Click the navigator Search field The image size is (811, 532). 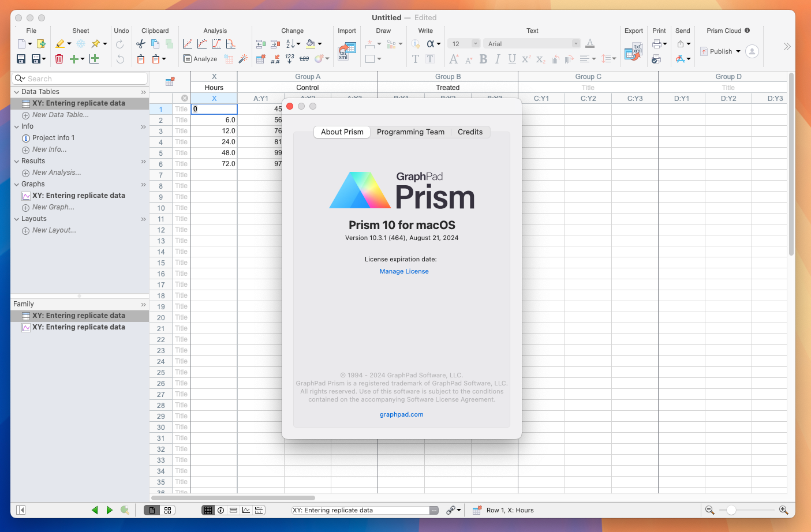pyautogui.click(x=80, y=78)
